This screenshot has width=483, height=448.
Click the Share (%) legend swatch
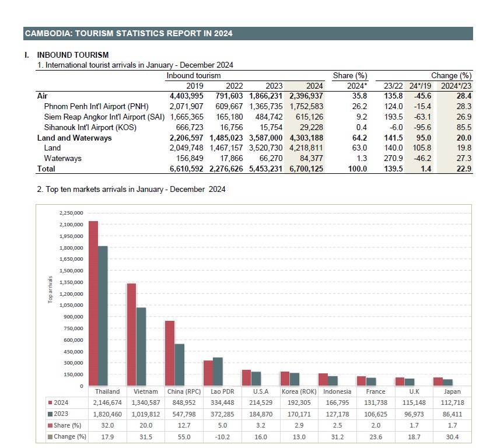(x=49, y=425)
